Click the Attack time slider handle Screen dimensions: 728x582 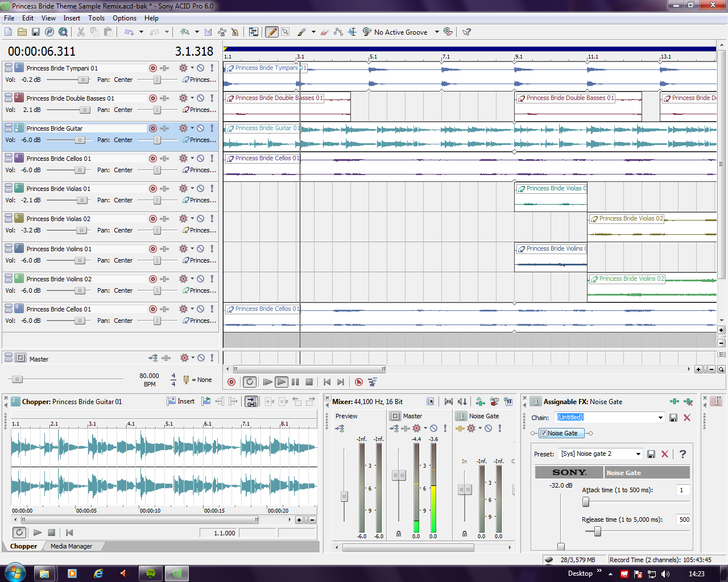coord(586,502)
